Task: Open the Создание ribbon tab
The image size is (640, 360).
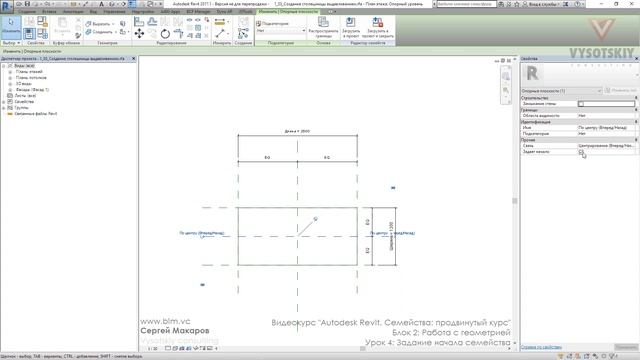Action: [x=27, y=11]
